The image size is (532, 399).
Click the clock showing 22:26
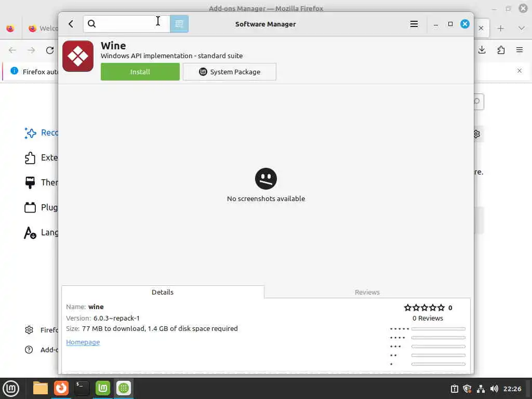(x=512, y=389)
